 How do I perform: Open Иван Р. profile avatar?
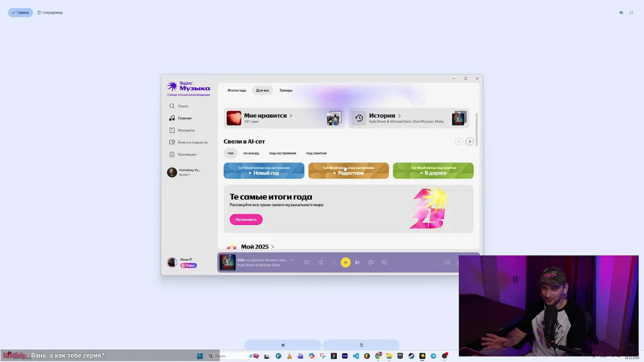pos(172,262)
